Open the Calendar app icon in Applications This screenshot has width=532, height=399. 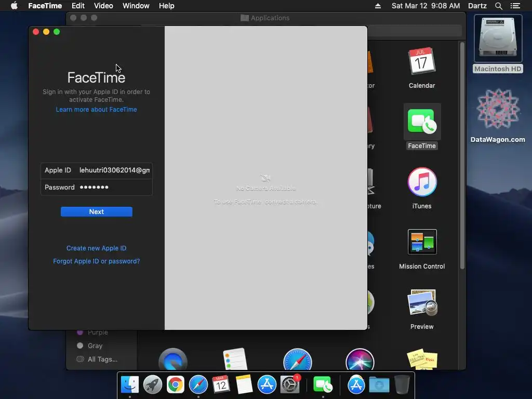tap(422, 61)
